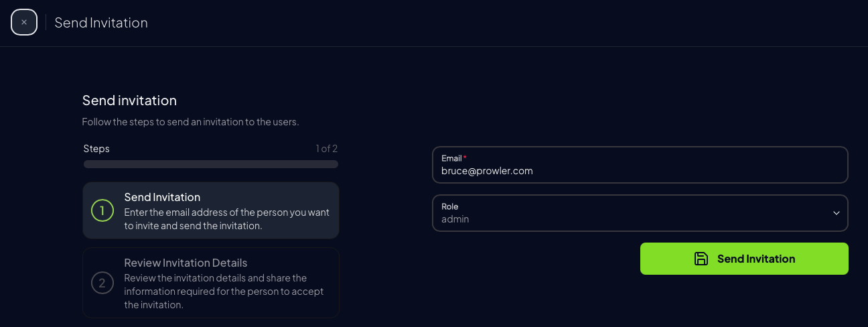This screenshot has width=868, height=327.
Task: Open the Role dropdown chevron arrow
Action: click(836, 213)
